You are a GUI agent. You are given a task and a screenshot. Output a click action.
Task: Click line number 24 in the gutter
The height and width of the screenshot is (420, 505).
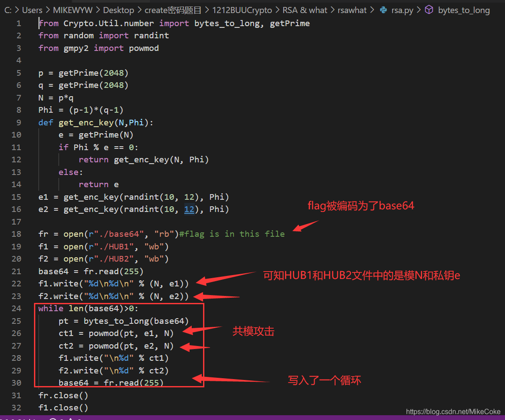tap(17, 308)
